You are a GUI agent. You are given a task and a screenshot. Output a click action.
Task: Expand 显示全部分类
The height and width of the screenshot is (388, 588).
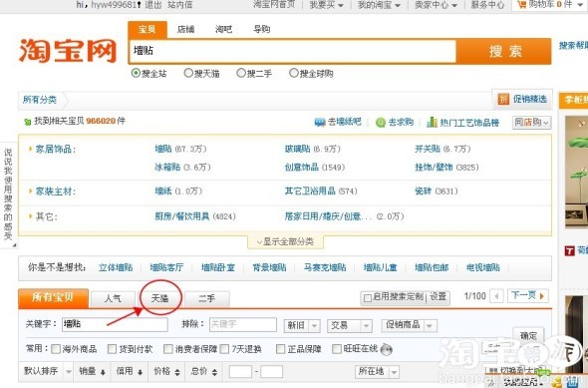click(285, 241)
